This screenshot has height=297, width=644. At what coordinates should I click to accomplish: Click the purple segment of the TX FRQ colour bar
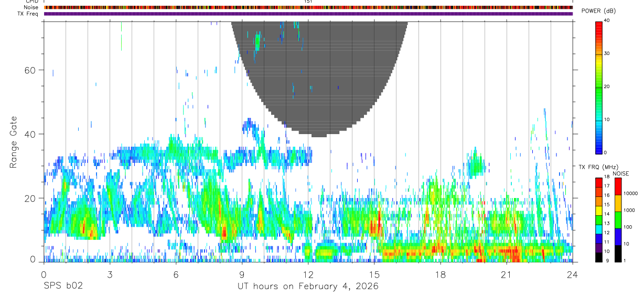[599, 248]
